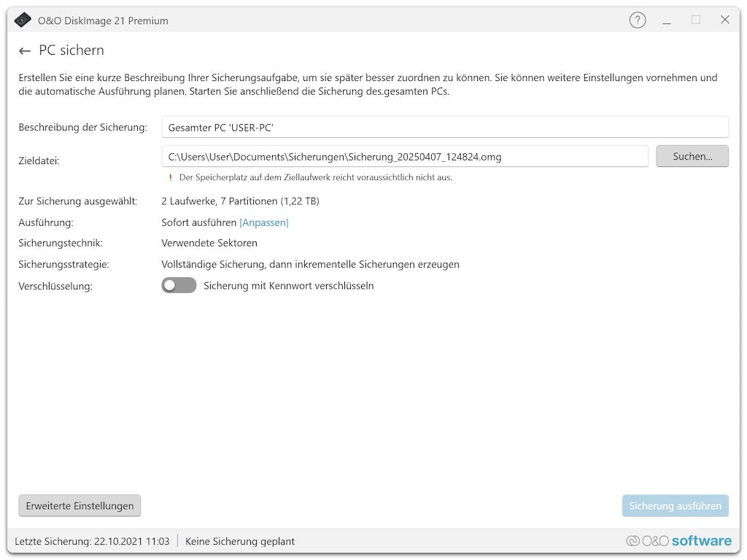Click the Beschreibung der Sicherung text field
The height and width of the screenshot is (560, 747).
point(445,128)
